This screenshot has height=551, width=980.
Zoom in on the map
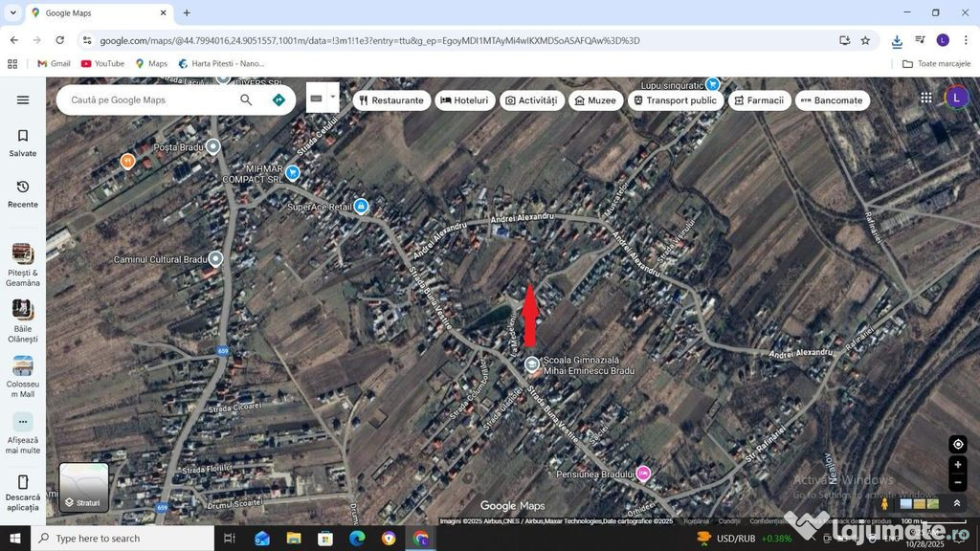[x=957, y=465]
